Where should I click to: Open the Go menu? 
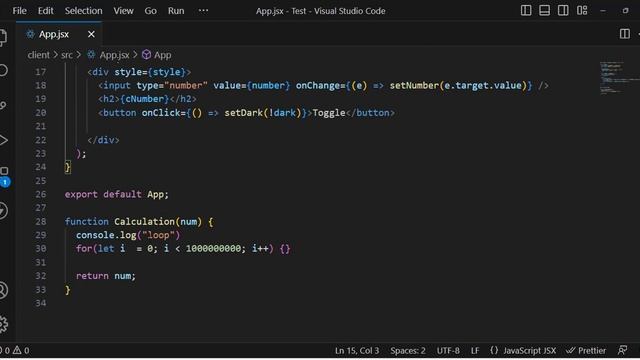pyautogui.click(x=150, y=11)
